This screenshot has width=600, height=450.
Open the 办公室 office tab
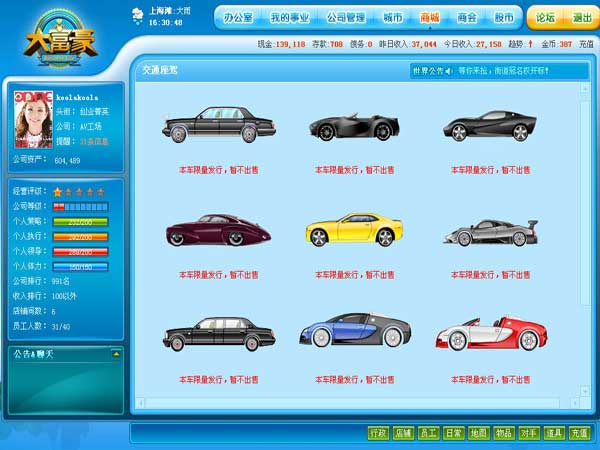[x=238, y=18]
